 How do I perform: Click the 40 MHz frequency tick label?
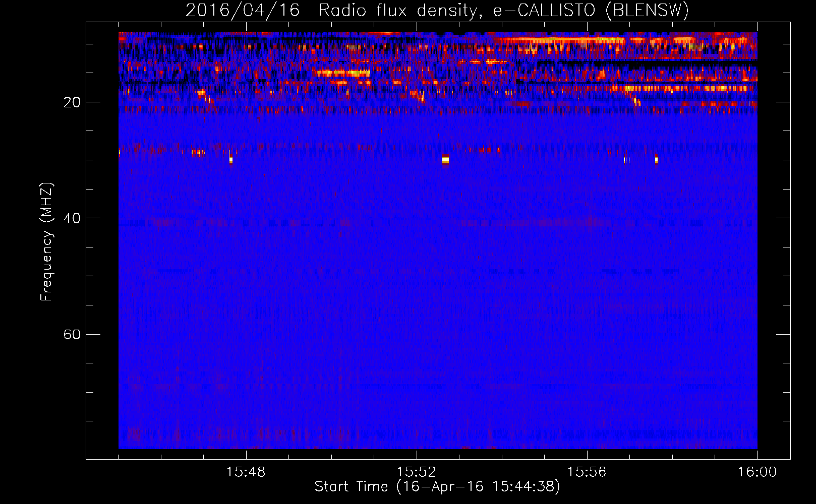click(x=72, y=218)
